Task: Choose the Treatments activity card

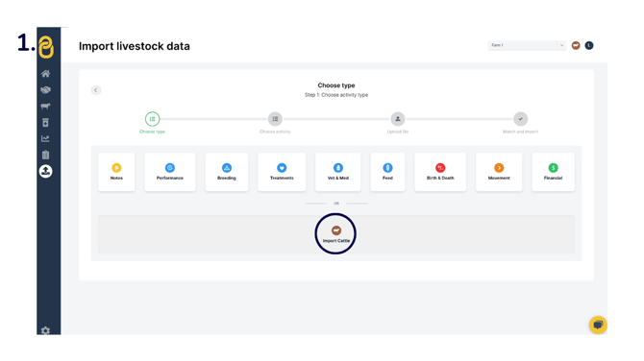Action: click(x=282, y=172)
